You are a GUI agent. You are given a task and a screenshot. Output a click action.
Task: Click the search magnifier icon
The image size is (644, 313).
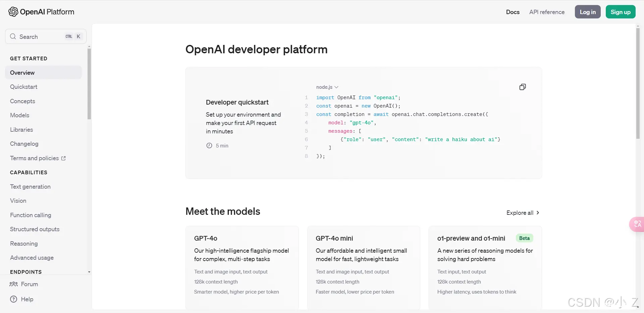(x=13, y=37)
